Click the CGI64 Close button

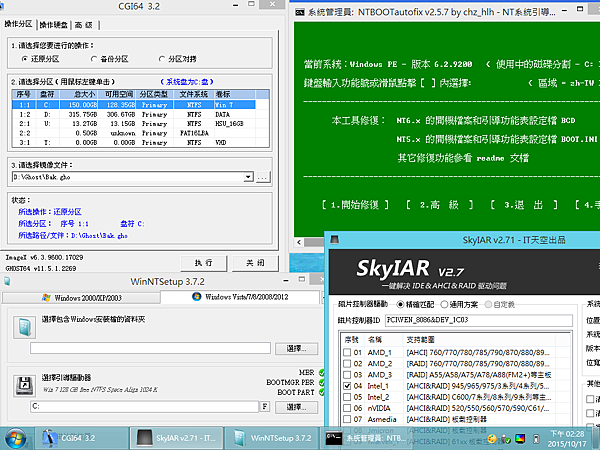255,262
